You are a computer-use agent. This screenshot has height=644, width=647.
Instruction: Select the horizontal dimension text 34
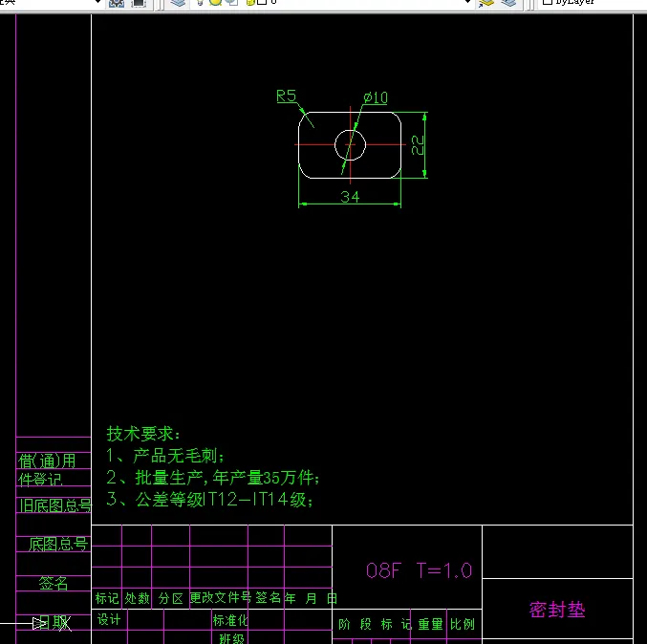pyautogui.click(x=350, y=197)
